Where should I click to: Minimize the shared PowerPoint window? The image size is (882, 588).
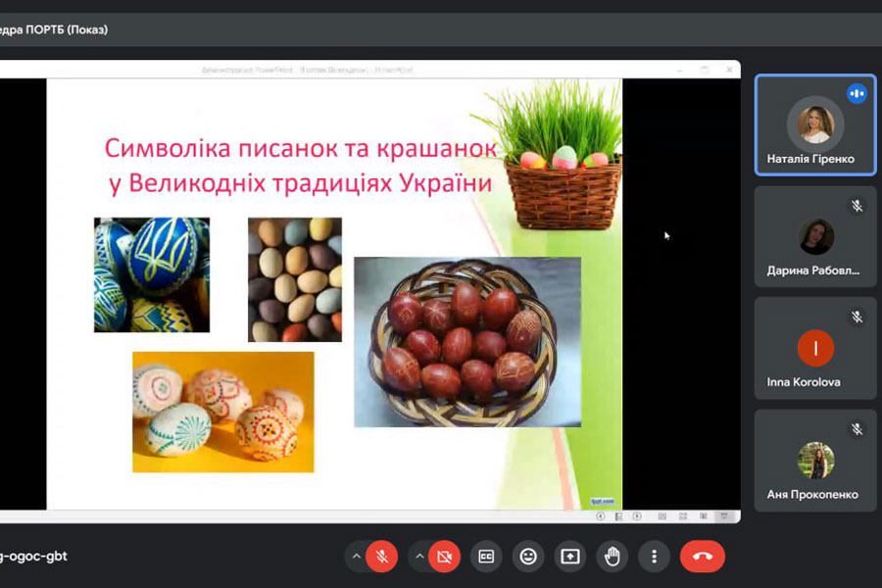click(679, 70)
